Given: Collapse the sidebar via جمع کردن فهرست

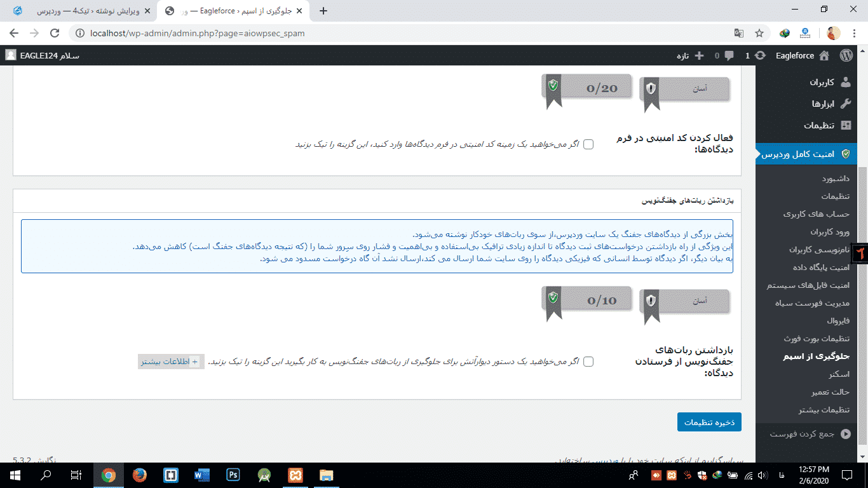Looking at the screenshot, I should click(x=806, y=434).
